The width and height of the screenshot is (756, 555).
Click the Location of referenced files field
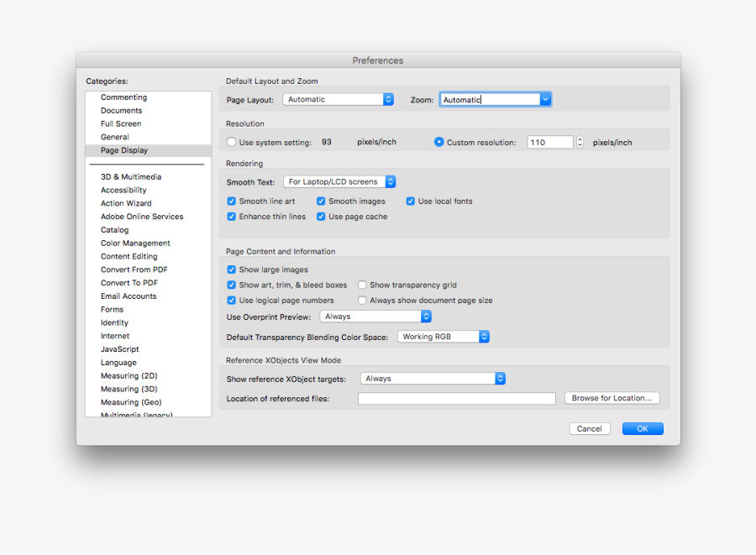(x=456, y=399)
